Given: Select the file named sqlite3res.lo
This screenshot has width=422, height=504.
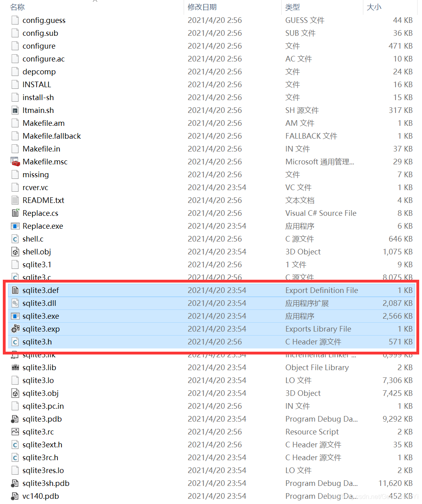Looking at the screenshot, I should coord(43,470).
